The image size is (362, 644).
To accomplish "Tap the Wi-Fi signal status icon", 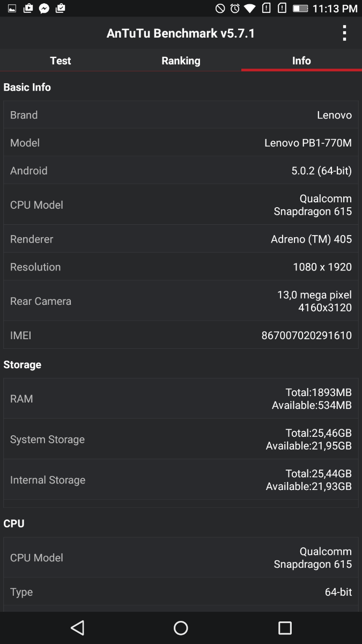I will point(249,9).
